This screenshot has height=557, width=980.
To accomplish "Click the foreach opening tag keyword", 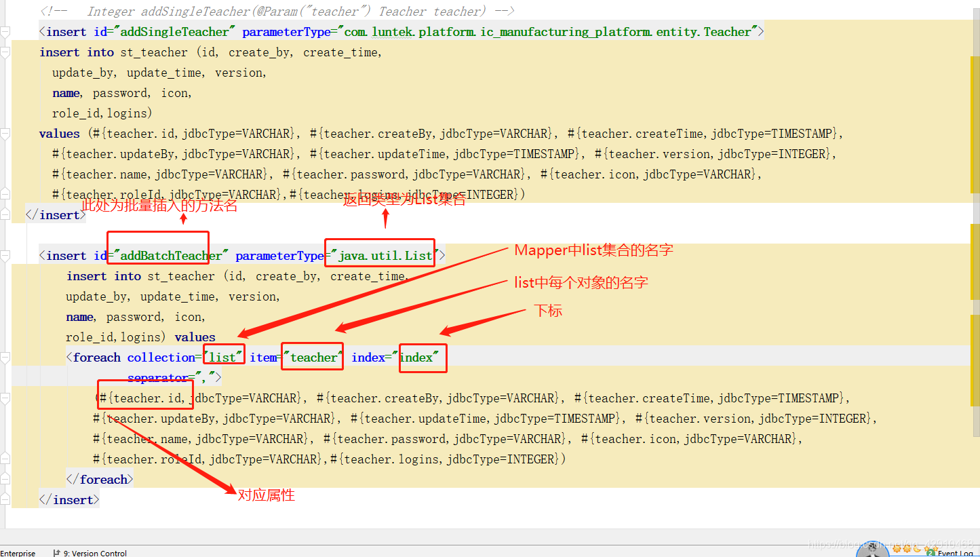I will (96, 358).
